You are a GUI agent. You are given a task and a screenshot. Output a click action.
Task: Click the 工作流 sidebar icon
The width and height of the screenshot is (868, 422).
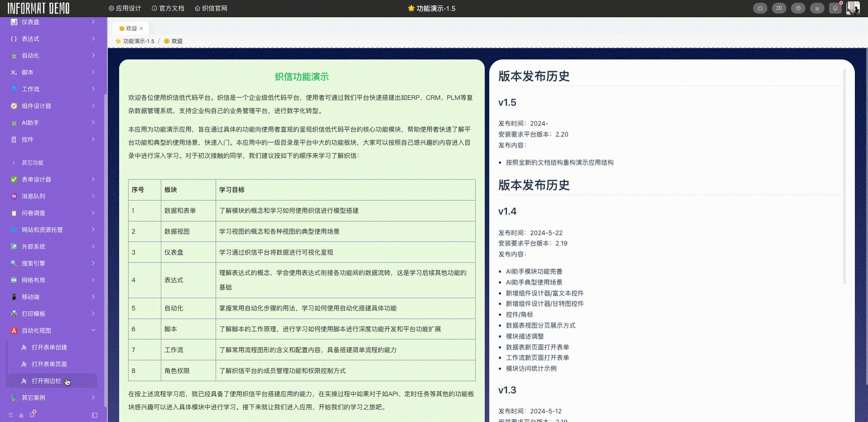point(14,89)
